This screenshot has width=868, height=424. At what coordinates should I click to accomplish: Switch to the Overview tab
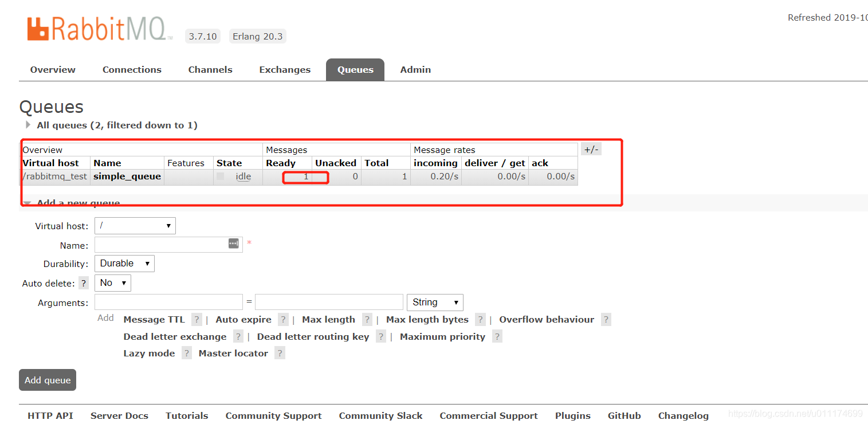pyautogui.click(x=53, y=70)
